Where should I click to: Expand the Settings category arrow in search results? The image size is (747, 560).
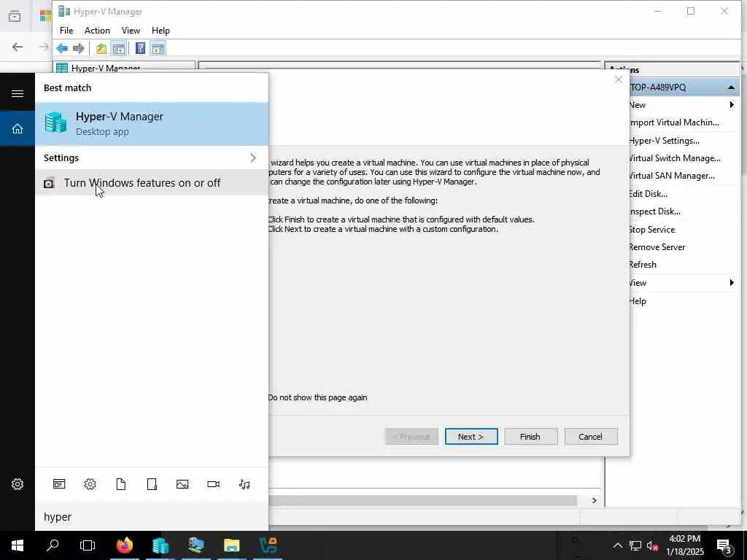(253, 157)
